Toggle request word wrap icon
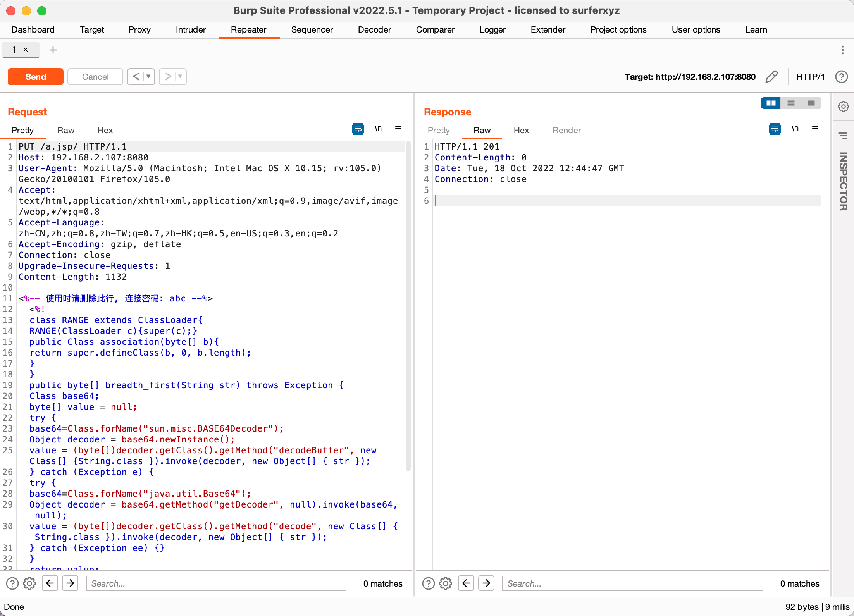The image size is (854, 616). (x=358, y=129)
